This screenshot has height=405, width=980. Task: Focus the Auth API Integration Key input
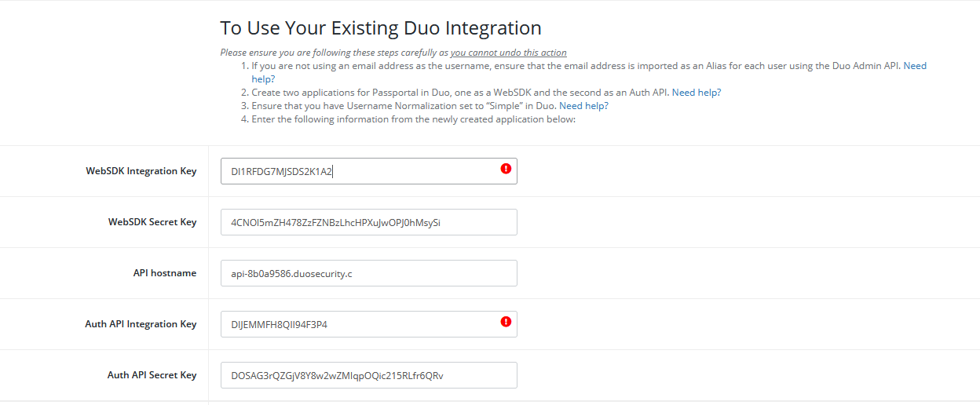tap(369, 324)
